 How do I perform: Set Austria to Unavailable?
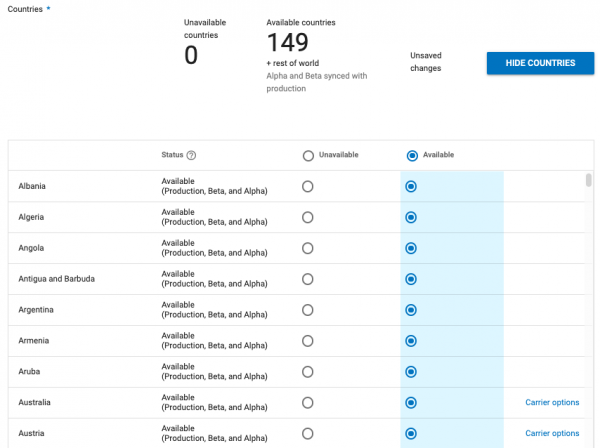(x=308, y=434)
